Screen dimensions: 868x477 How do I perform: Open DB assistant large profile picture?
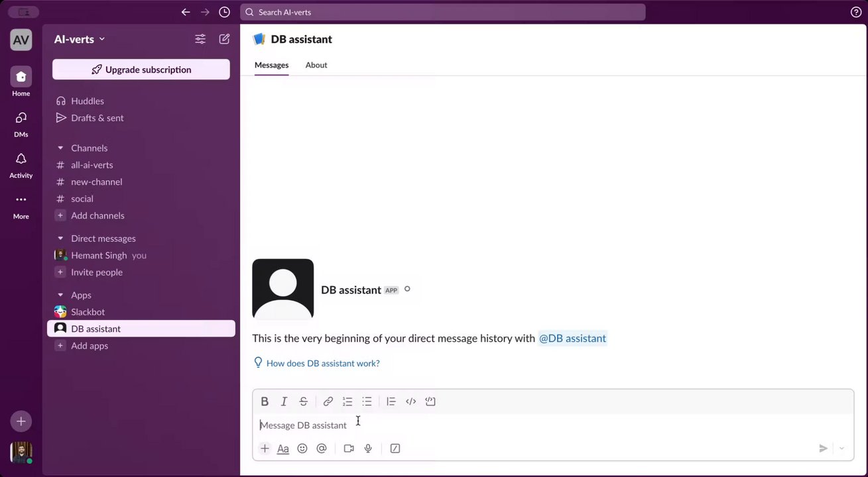(283, 289)
